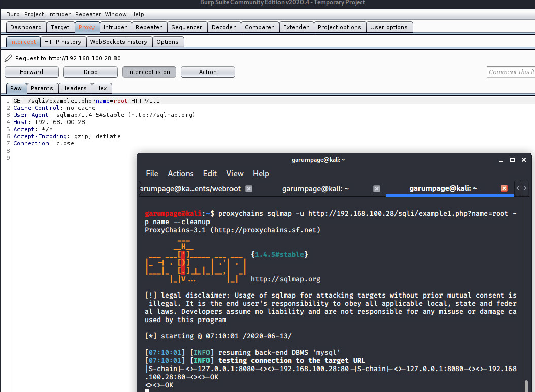Switch request view to Headers
535x392 pixels.
[75, 88]
